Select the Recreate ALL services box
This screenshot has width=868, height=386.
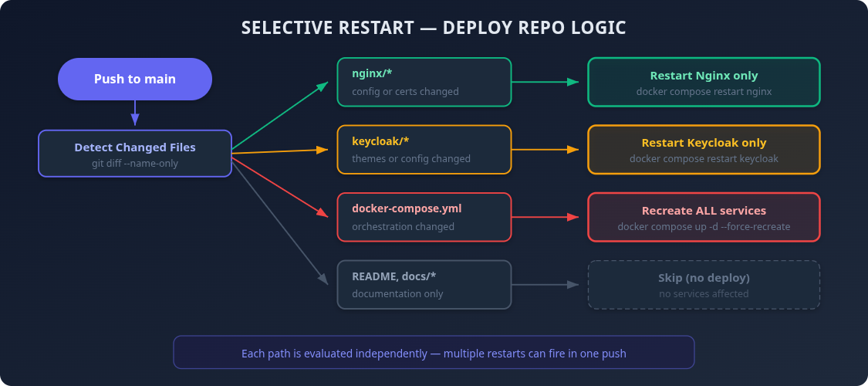[x=704, y=217]
